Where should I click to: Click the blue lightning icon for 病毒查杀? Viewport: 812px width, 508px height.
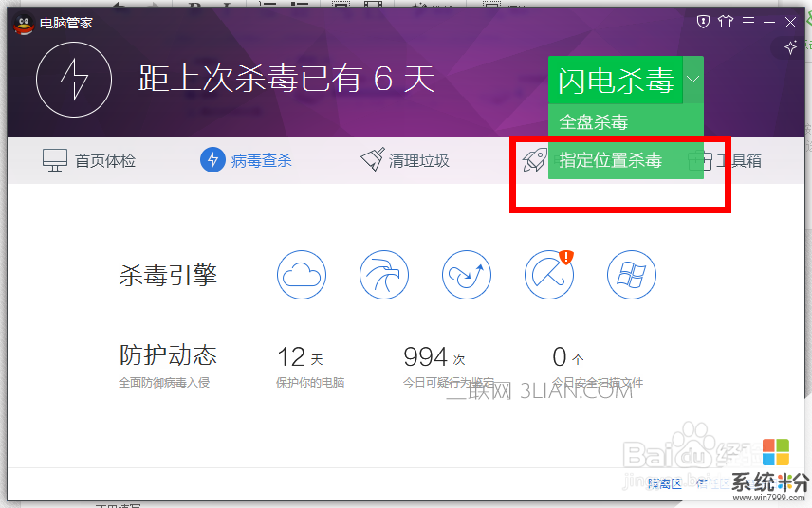tap(212, 160)
